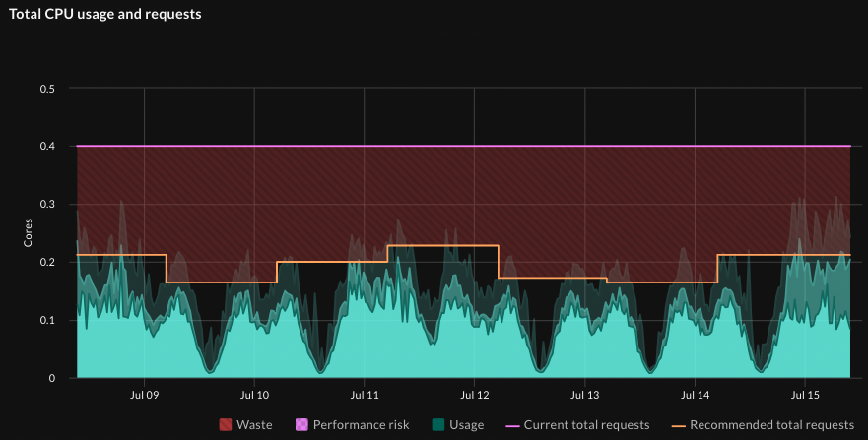Click the Jul 13 x-axis label

pyautogui.click(x=585, y=396)
